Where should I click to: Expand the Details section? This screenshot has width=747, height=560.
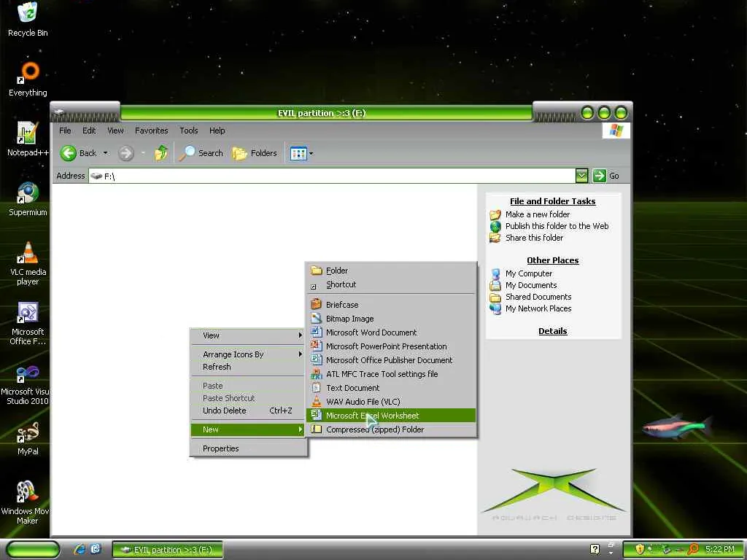click(x=553, y=331)
